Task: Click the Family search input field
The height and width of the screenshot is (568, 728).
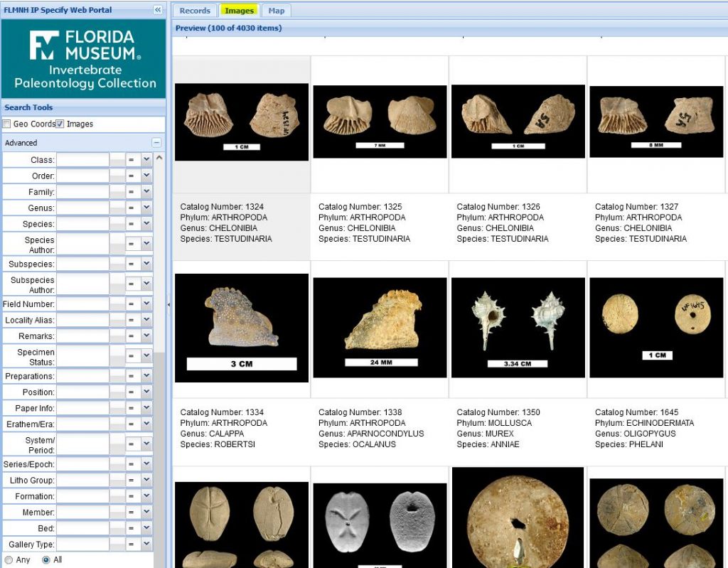Action: coord(82,192)
